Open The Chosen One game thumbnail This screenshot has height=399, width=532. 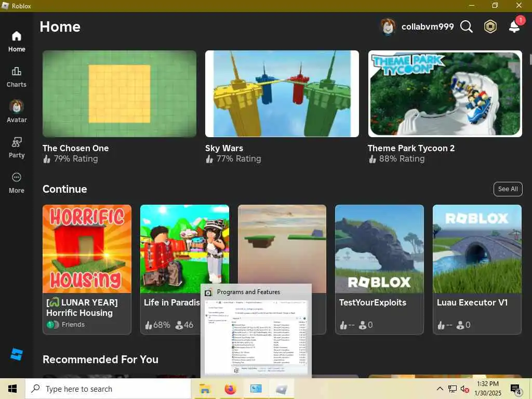pos(119,94)
